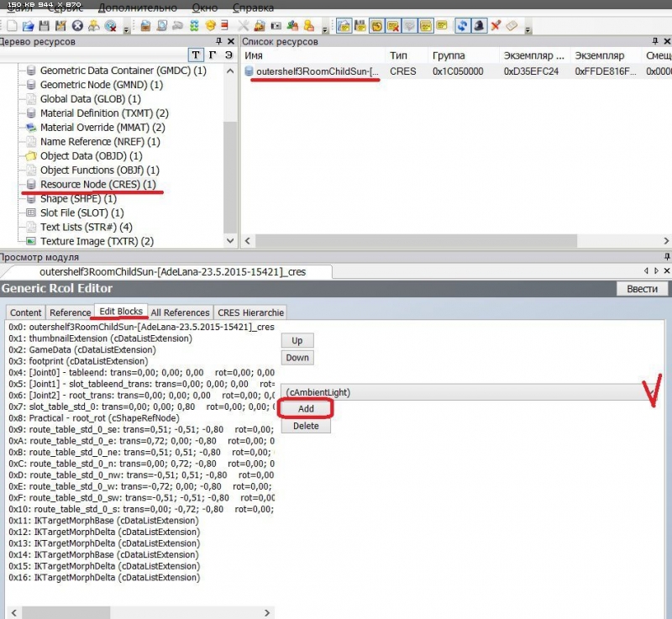Switch to the Edit Blocks tab
This screenshot has height=619, width=672.
pyautogui.click(x=121, y=312)
